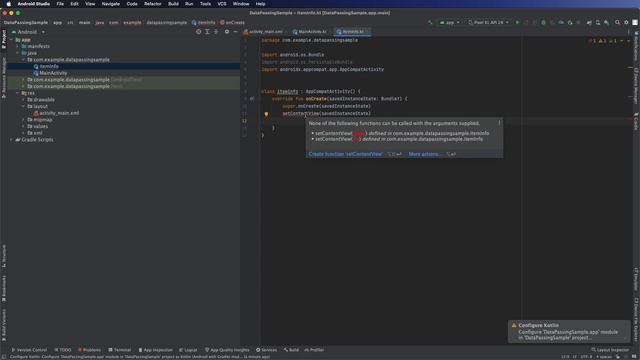
Task: Open App Quality Insights tool window
Action: pyautogui.click(x=227, y=350)
